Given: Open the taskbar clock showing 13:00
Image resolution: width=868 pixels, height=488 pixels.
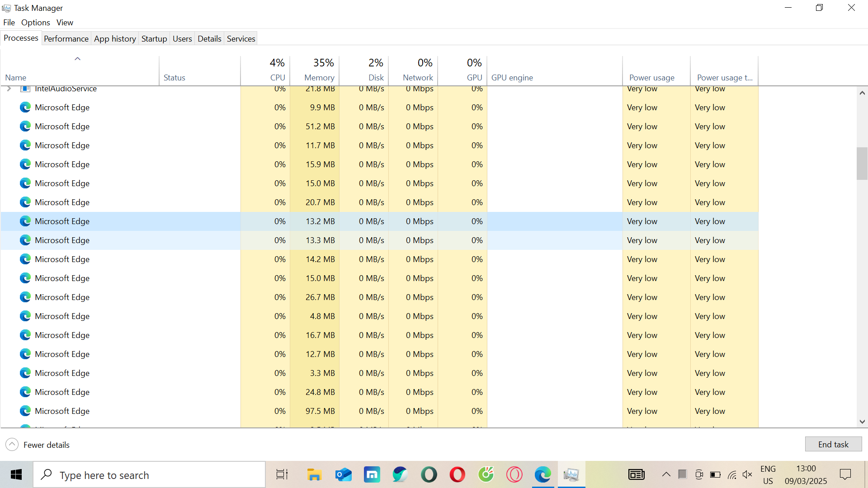Looking at the screenshot, I should coord(806,474).
